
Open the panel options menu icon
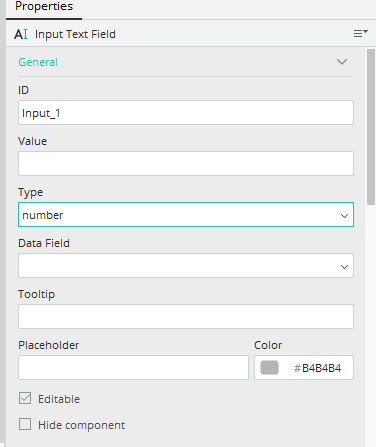pos(361,33)
